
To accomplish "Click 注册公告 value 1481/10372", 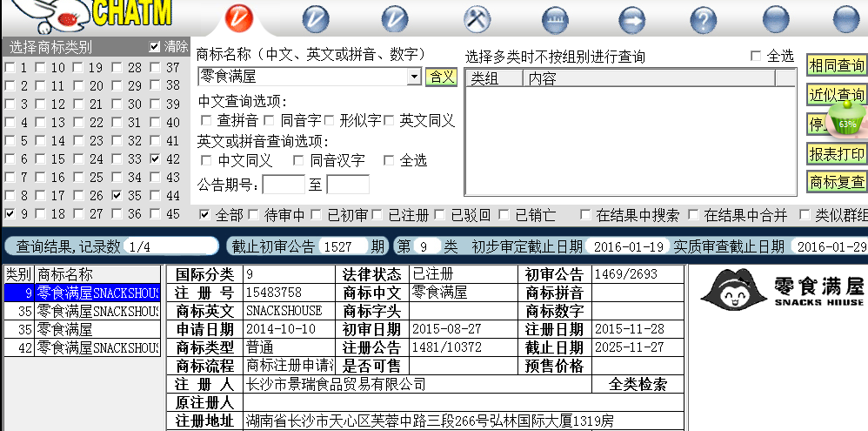I will click(447, 347).
